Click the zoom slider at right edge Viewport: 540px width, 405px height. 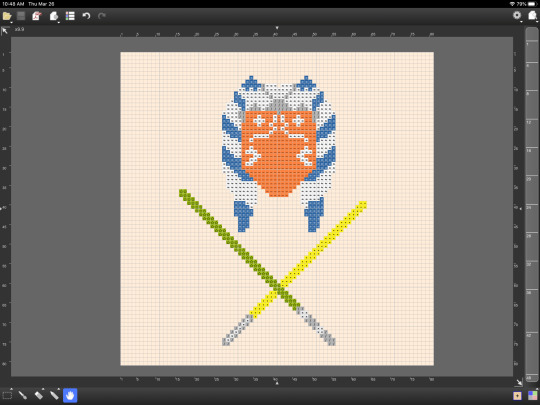click(532, 205)
